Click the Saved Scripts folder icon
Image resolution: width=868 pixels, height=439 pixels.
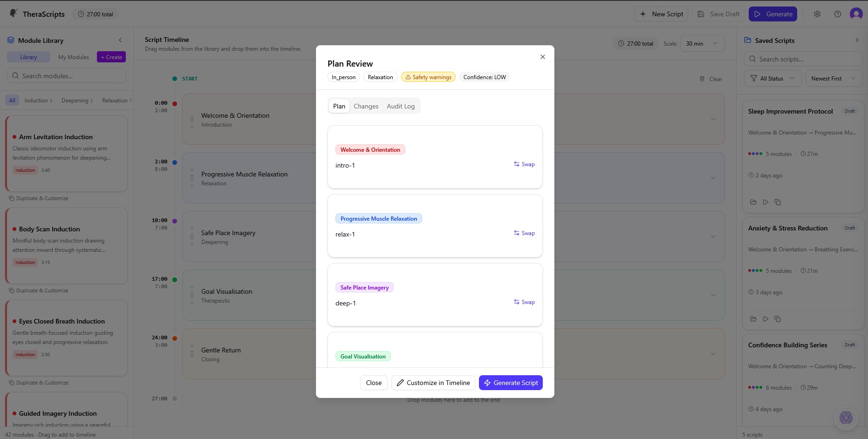point(747,40)
